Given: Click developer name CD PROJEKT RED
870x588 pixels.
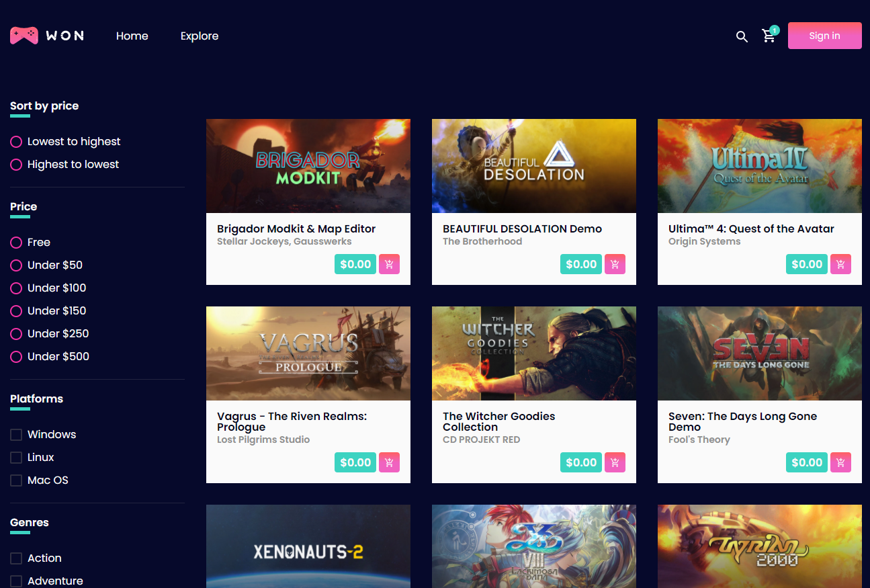Looking at the screenshot, I should pyautogui.click(x=482, y=440).
